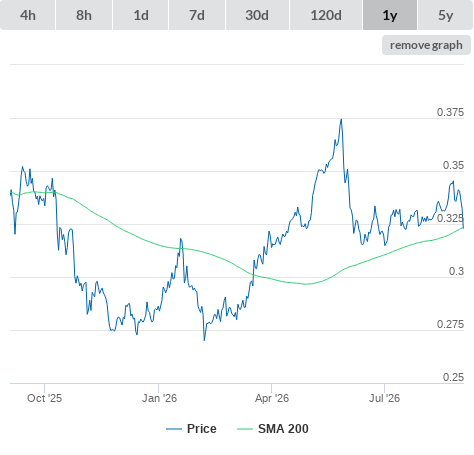Switch to the 8h time range
This screenshot has height=455, width=474.
click(x=84, y=15)
